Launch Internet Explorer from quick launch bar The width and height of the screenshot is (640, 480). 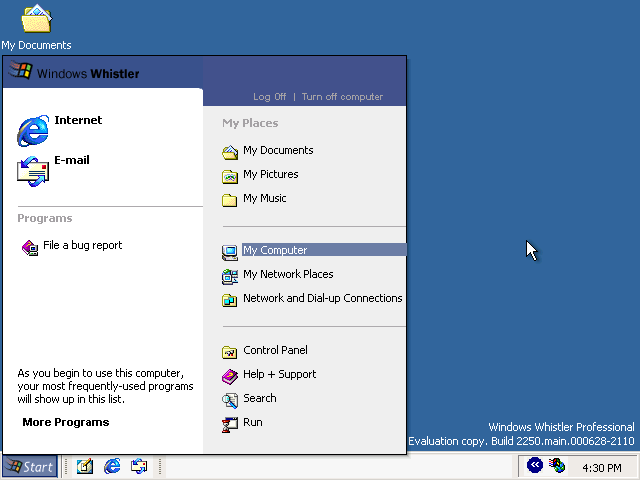pyautogui.click(x=112, y=466)
